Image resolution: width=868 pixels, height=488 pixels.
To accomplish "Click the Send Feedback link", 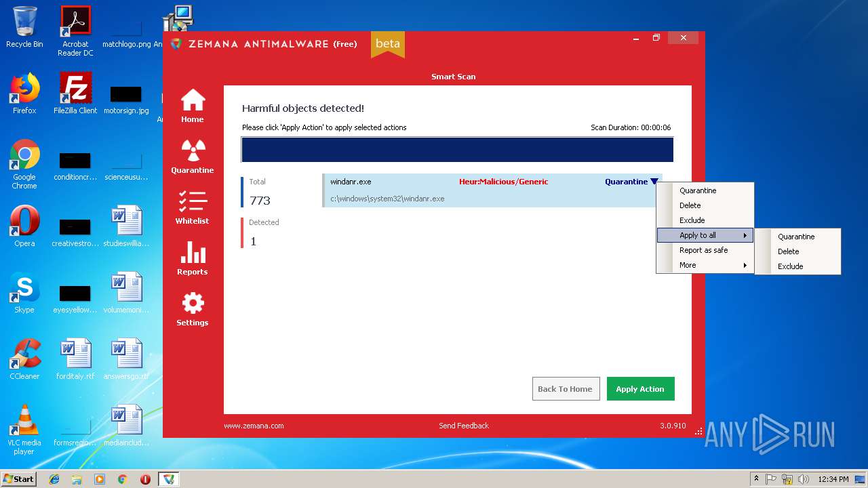I will [464, 426].
